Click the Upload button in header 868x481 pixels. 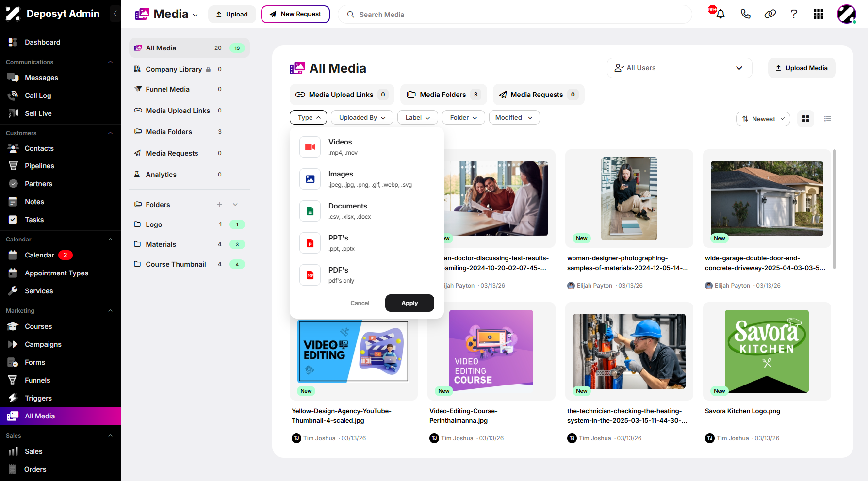[x=232, y=14]
